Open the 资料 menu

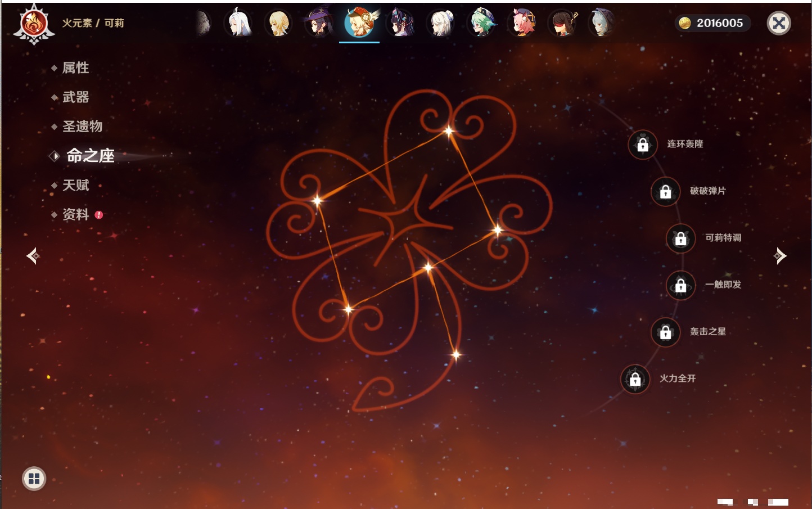pyautogui.click(x=75, y=214)
